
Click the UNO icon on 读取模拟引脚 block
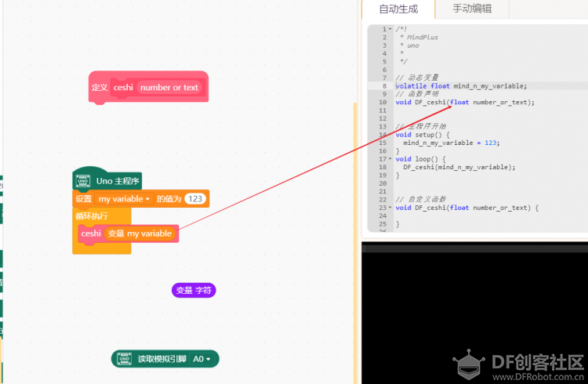click(124, 359)
